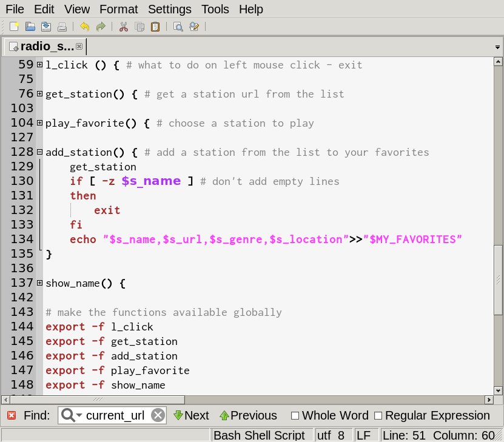Viewport: 504px width, 442px height.
Task: Click export -f play_favorite line
Action: click(117, 370)
